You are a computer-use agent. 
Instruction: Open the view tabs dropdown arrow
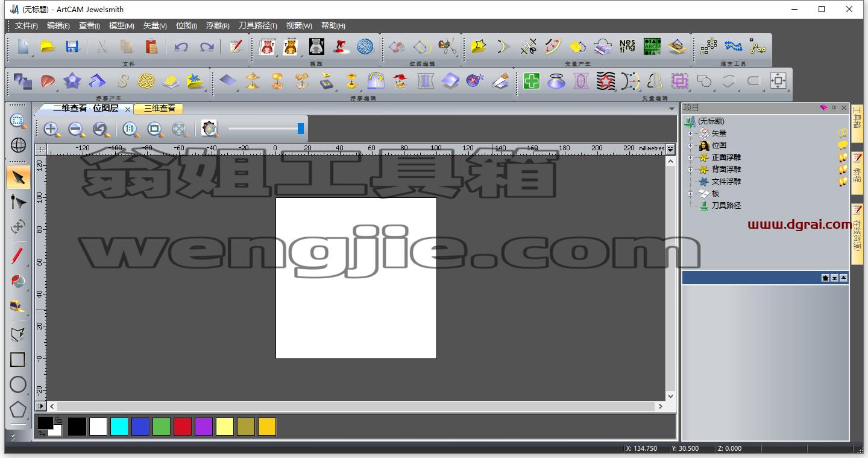(671, 109)
